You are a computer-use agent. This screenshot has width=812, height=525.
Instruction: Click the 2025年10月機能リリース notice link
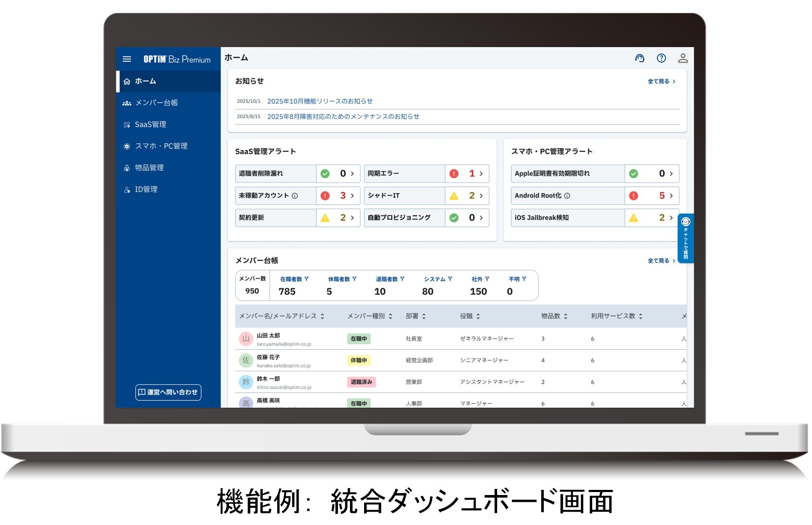pyautogui.click(x=320, y=101)
